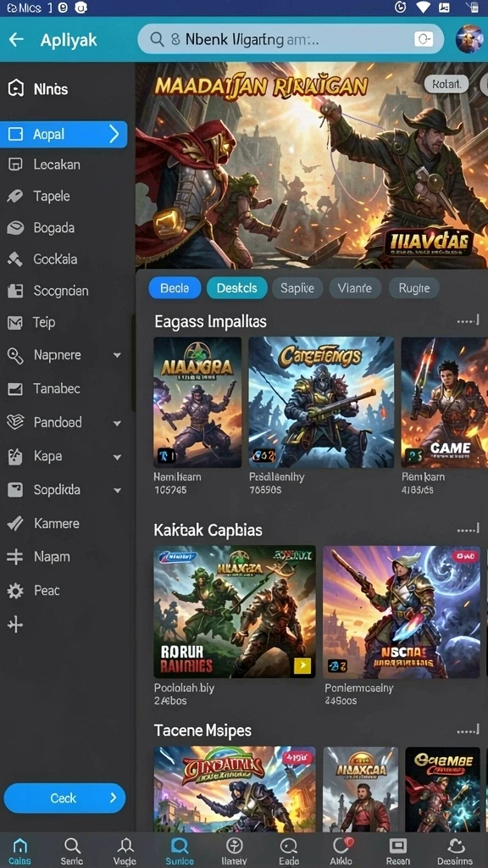Open the Teip mail icon

pyautogui.click(x=15, y=322)
